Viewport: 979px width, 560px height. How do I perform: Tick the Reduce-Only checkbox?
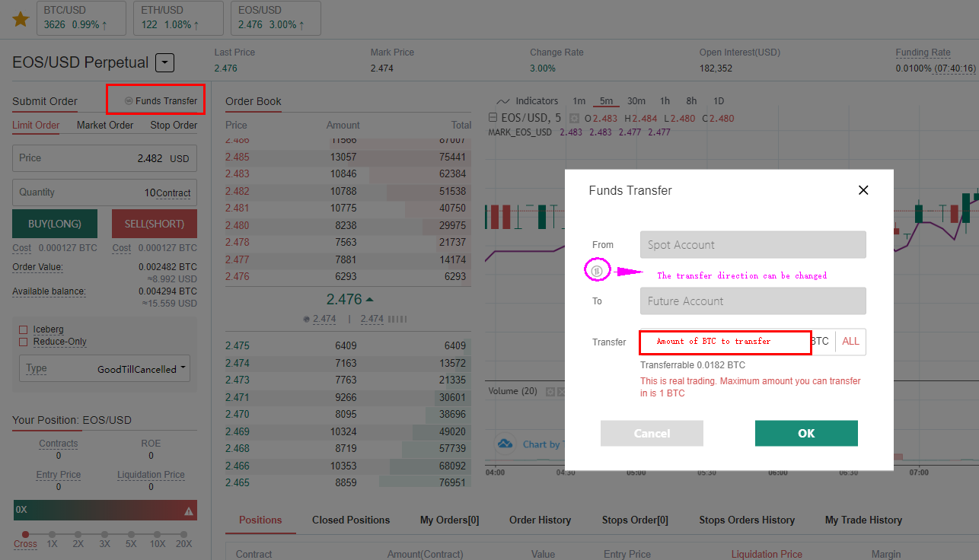(x=23, y=342)
